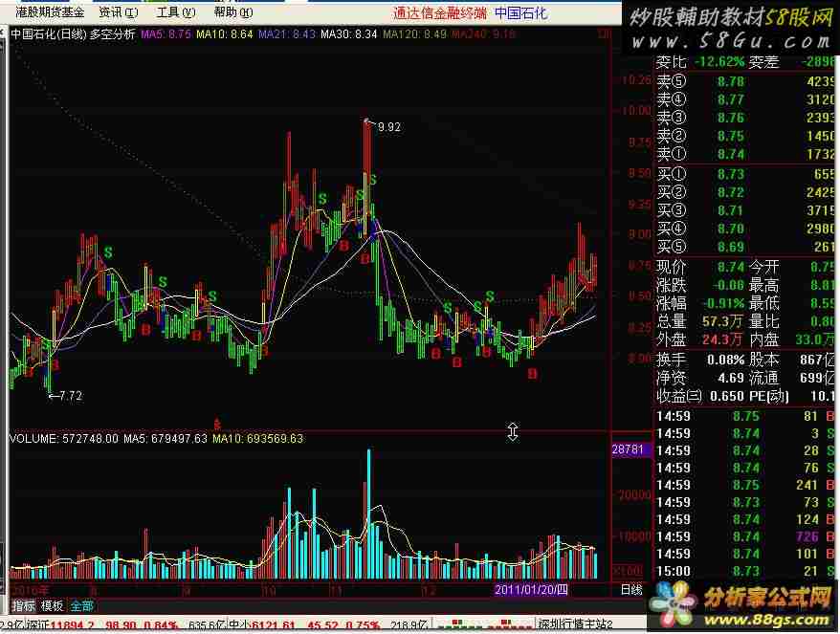Click the 8.92 high price marker
840x634 pixels.
click(x=389, y=127)
